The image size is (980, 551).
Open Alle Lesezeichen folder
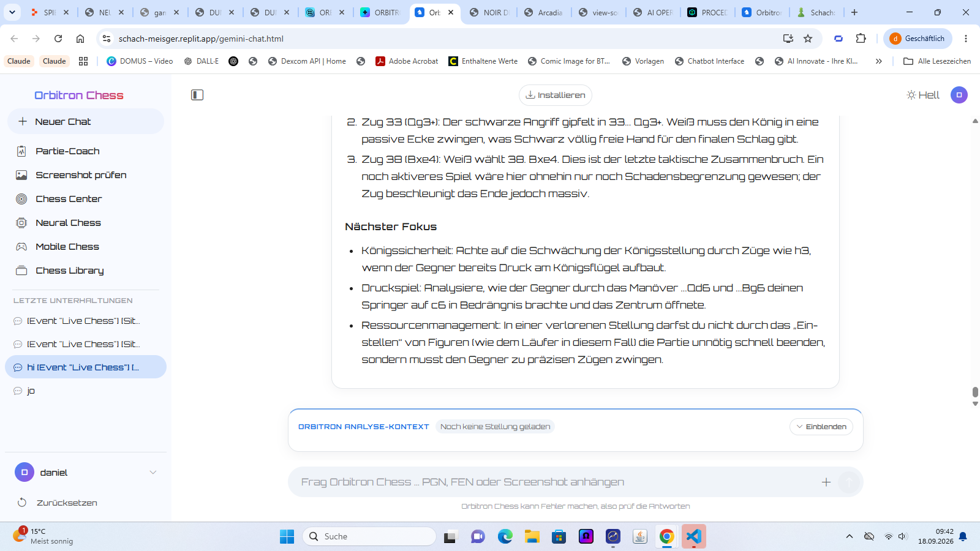click(x=937, y=61)
